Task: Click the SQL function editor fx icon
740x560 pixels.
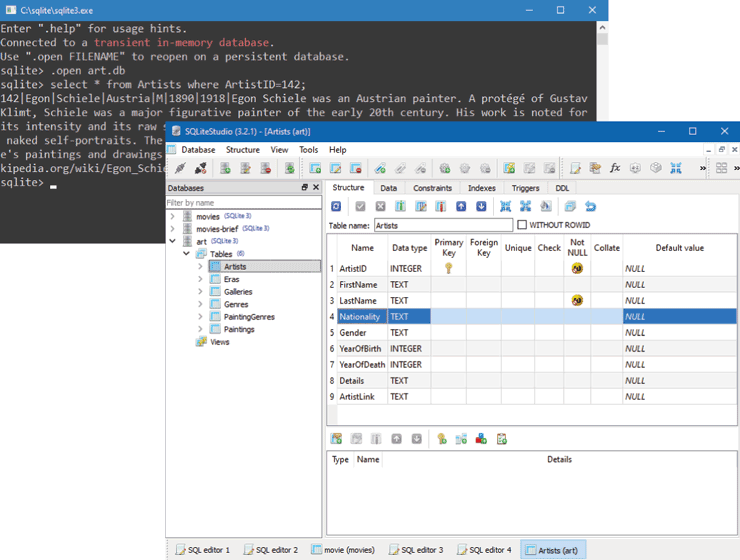Action: pyautogui.click(x=615, y=168)
